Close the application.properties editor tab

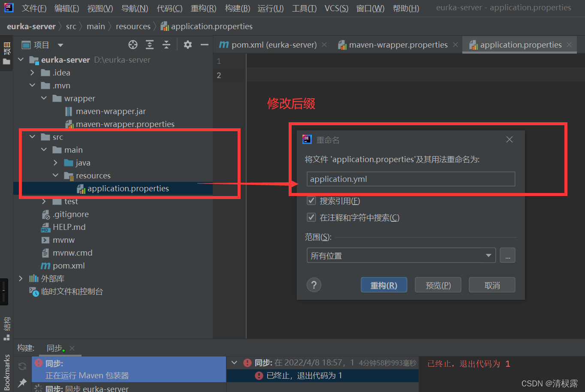pos(569,45)
